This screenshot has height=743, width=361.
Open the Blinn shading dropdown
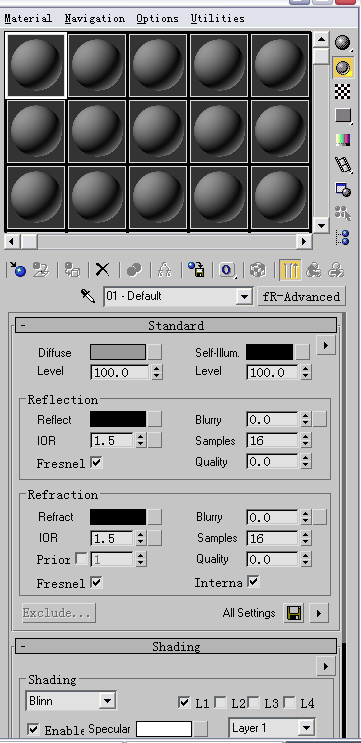pos(71,701)
